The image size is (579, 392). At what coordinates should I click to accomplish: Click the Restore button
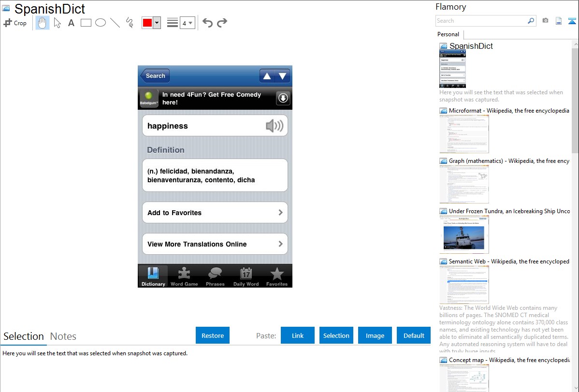(x=213, y=335)
